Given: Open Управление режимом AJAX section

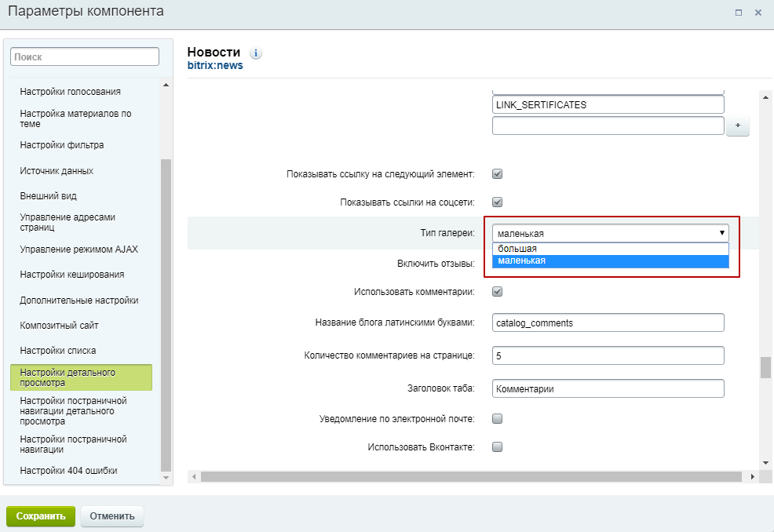Looking at the screenshot, I should pos(78,250).
